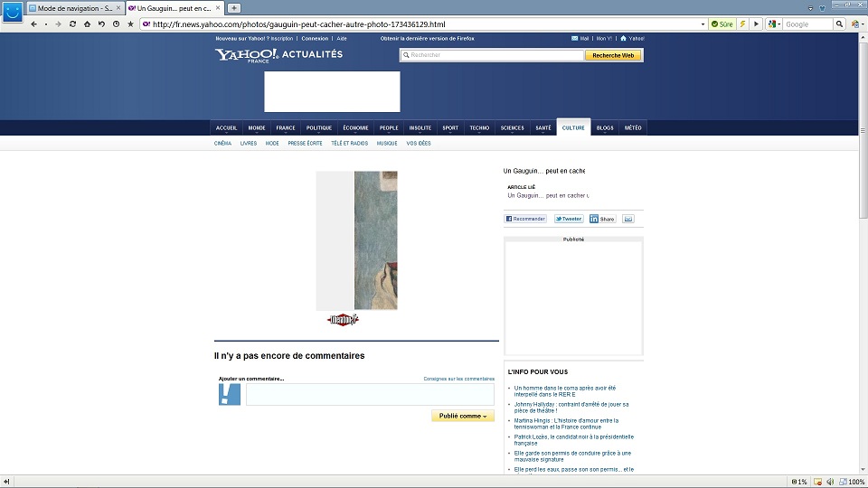Bookmark the page with the star icon
The image size is (868, 488).
(x=130, y=23)
